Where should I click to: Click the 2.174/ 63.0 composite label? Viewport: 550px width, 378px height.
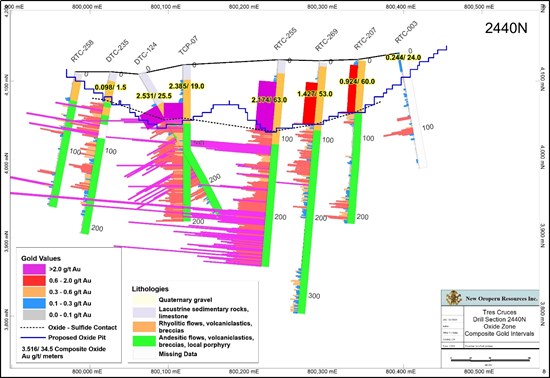coord(269,100)
